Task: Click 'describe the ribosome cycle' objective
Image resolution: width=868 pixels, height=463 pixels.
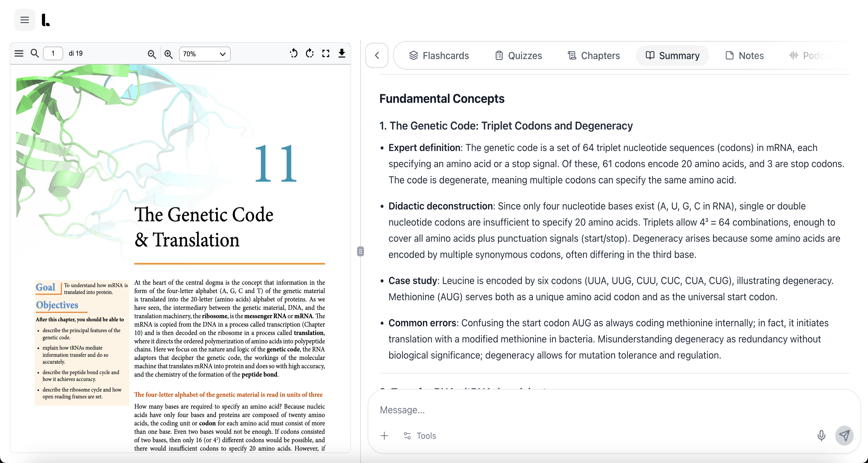Action: click(x=82, y=393)
